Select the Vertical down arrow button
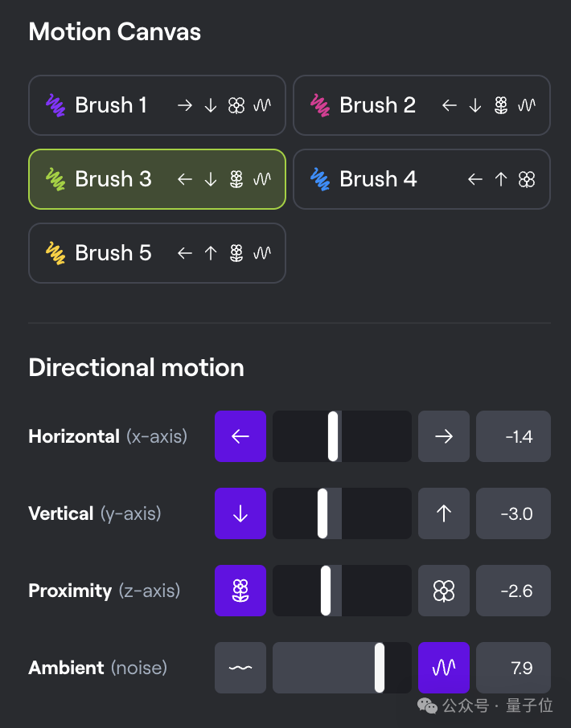The width and height of the screenshot is (571, 728). (240, 513)
